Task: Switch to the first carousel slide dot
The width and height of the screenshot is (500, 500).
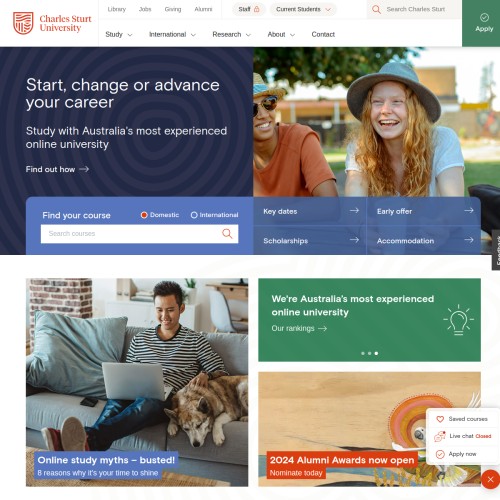Action: 363,353
